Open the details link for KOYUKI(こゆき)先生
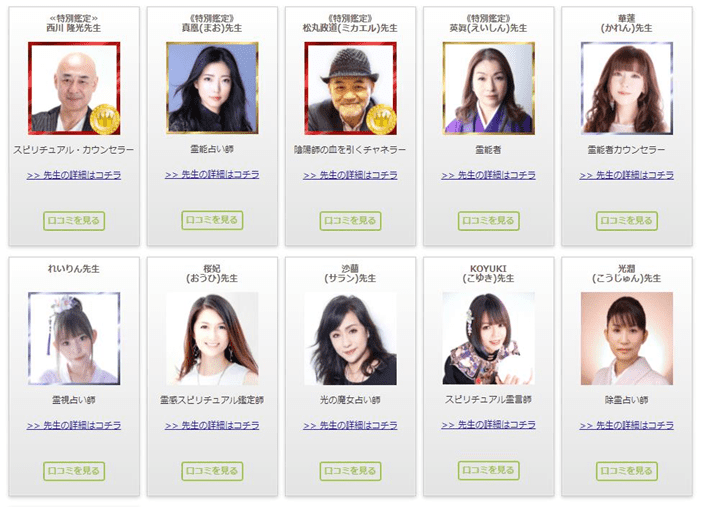This screenshot has width=704, height=507. tap(488, 425)
